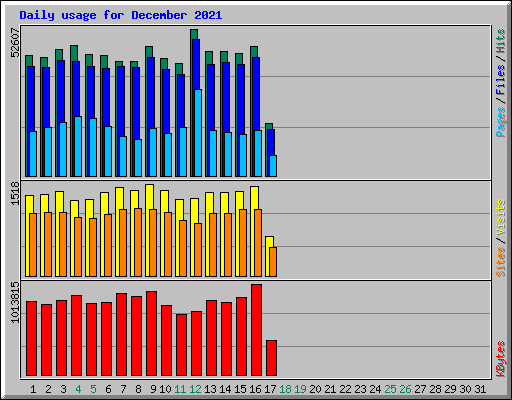
Task: Click day label "6" on the x-axis
Action: click(x=108, y=389)
